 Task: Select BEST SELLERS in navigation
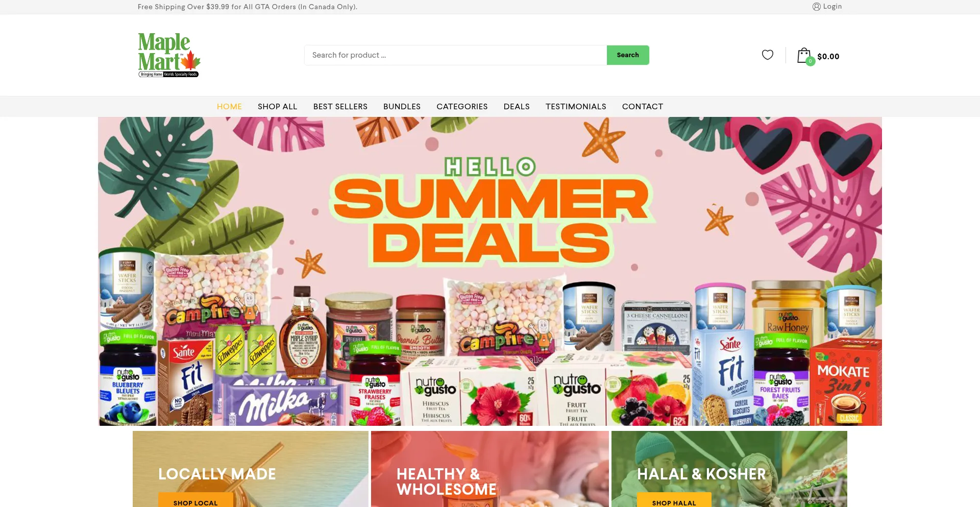(340, 107)
